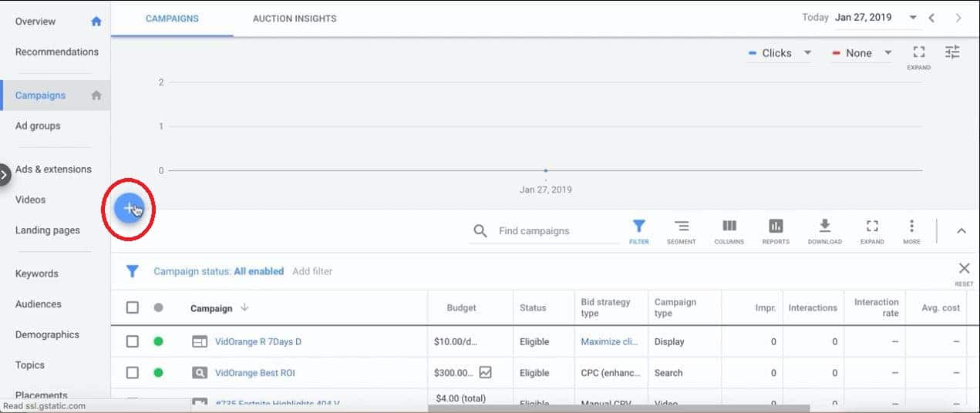Select Keywords in the left sidebar
This screenshot has height=413, width=980.
click(x=37, y=274)
